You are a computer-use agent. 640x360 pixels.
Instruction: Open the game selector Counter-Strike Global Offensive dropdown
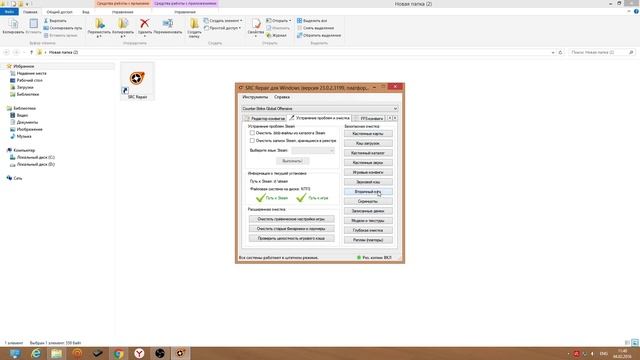320,109
